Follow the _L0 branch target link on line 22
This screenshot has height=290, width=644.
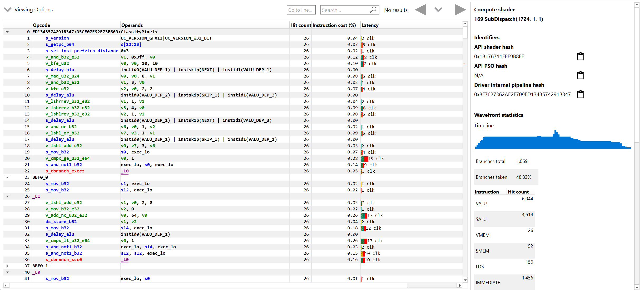click(x=125, y=171)
